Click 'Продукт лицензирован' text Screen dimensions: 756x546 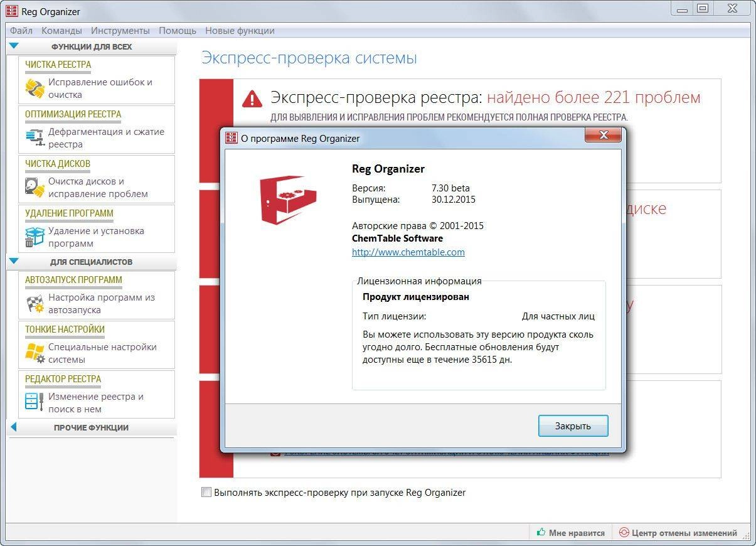coord(416,297)
